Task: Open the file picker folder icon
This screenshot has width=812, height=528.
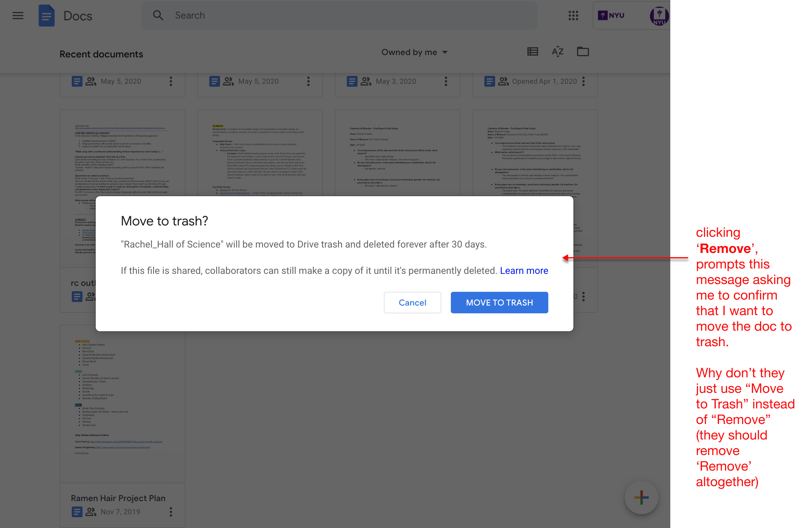Action: click(583, 51)
